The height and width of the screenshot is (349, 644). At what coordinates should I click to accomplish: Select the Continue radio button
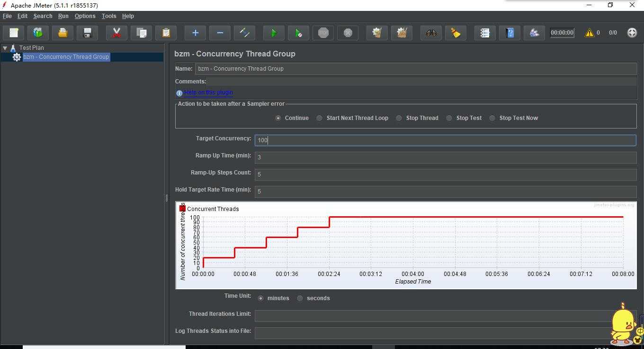tap(278, 118)
